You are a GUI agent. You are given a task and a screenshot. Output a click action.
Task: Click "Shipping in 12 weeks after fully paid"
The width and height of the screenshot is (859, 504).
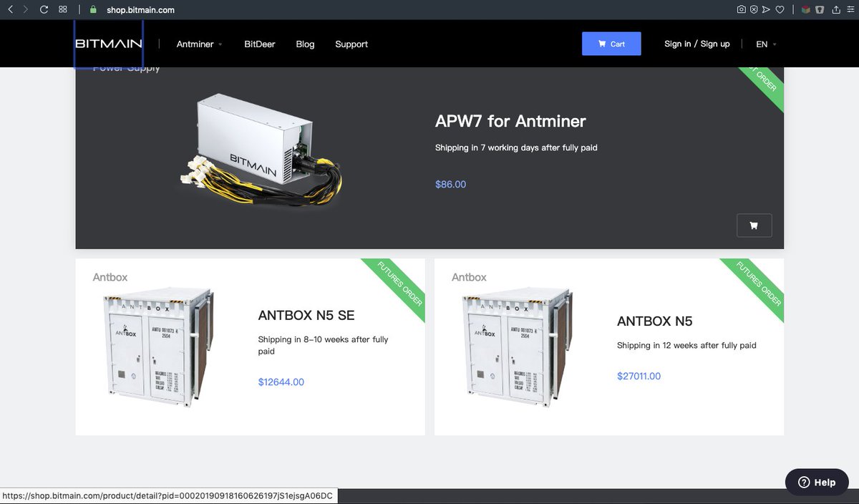(x=686, y=345)
